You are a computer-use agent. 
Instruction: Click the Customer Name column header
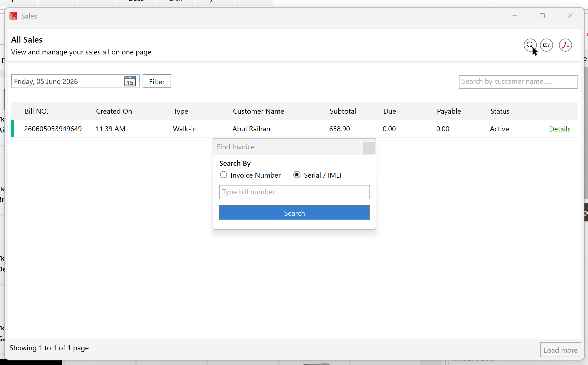pos(258,111)
